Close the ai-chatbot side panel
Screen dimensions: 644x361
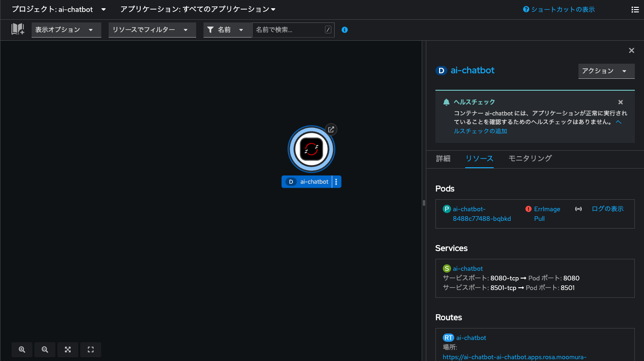click(632, 50)
